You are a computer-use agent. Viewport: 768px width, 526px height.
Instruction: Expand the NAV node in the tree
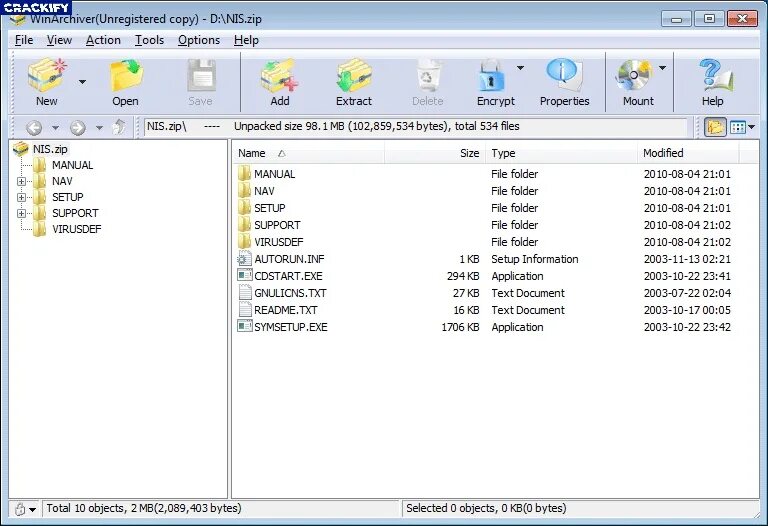pos(21,181)
